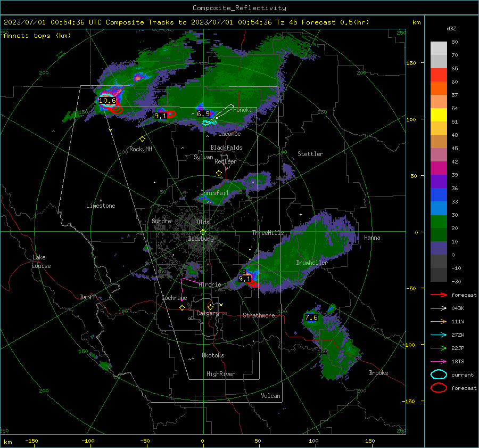The image size is (479, 448).
Task: Select the cyan 27ZW track arrow
Action: pos(439,335)
